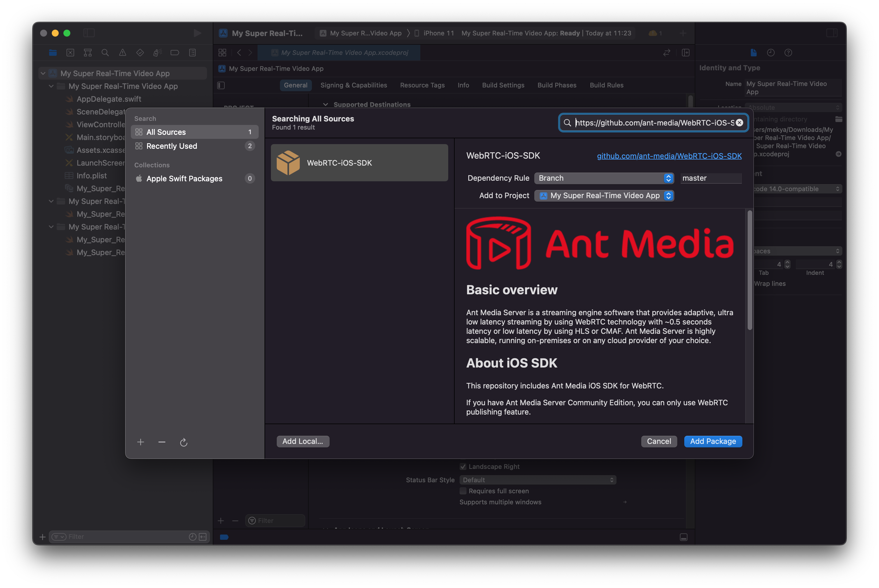Clear the package URL search field
The height and width of the screenshot is (588, 879).
[739, 123]
